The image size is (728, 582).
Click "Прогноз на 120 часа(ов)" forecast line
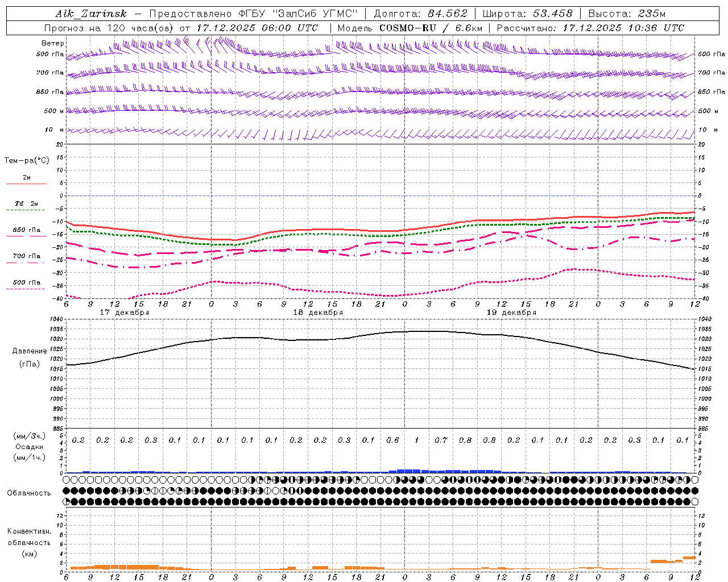(110, 28)
